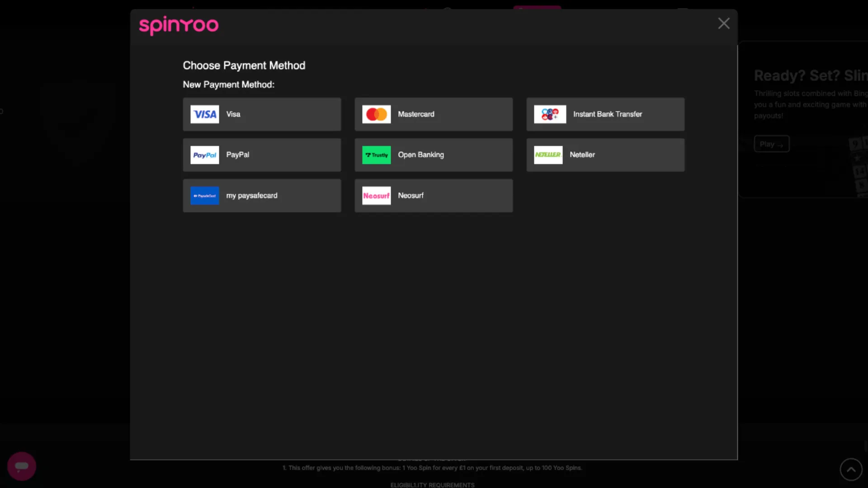
Task: Choose the Mastercard payment label
Action: (x=416, y=114)
